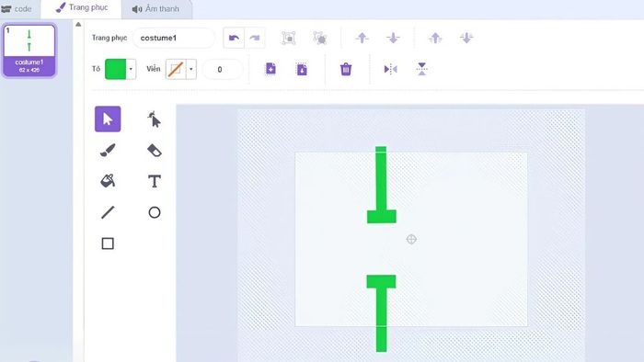The width and height of the screenshot is (644, 362).
Task: Click the Send to back arrow
Action: click(x=466, y=38)
